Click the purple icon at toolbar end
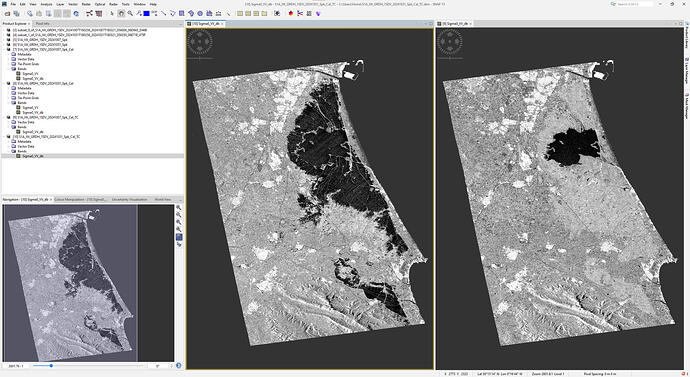The image size is (690, 377). [318, 14]
